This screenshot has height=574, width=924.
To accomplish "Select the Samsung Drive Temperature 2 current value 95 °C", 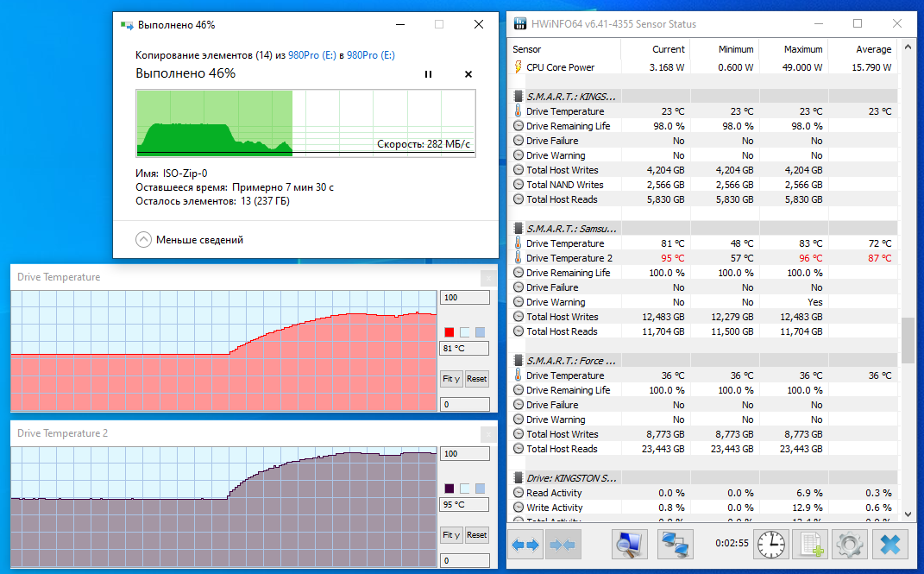I will coord(672,258).
